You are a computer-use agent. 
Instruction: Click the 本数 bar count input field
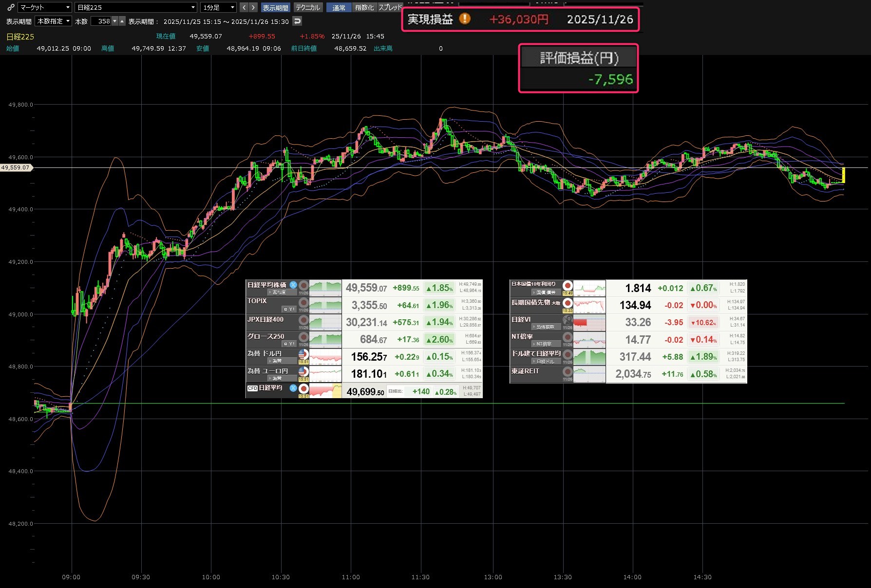coord(101,21)
